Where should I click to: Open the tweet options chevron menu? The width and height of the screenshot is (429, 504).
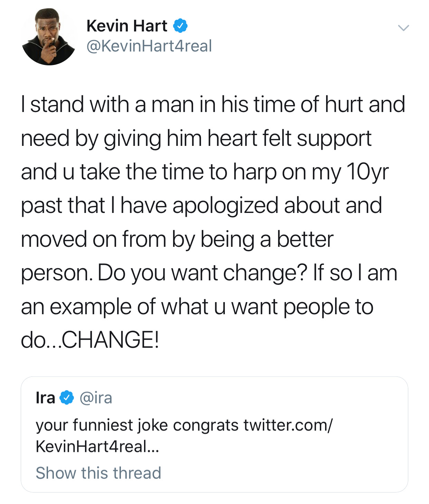point(403,28)
